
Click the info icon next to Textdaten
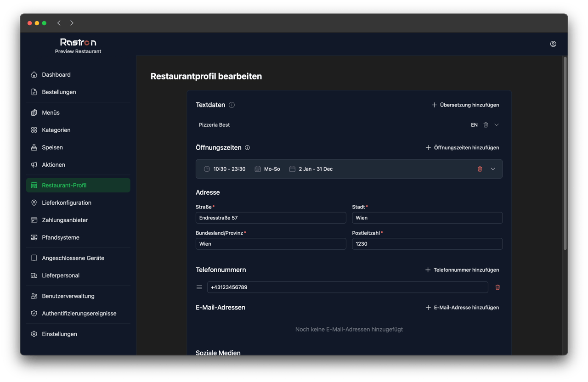(232, 105)
